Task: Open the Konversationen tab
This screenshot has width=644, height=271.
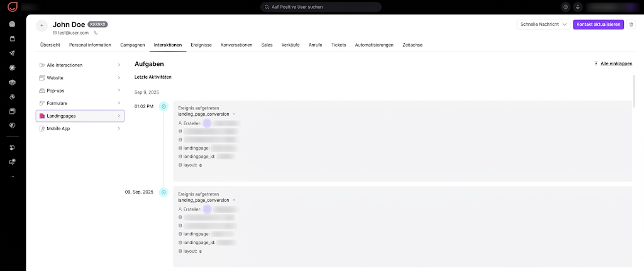Action: pos(236,45)
